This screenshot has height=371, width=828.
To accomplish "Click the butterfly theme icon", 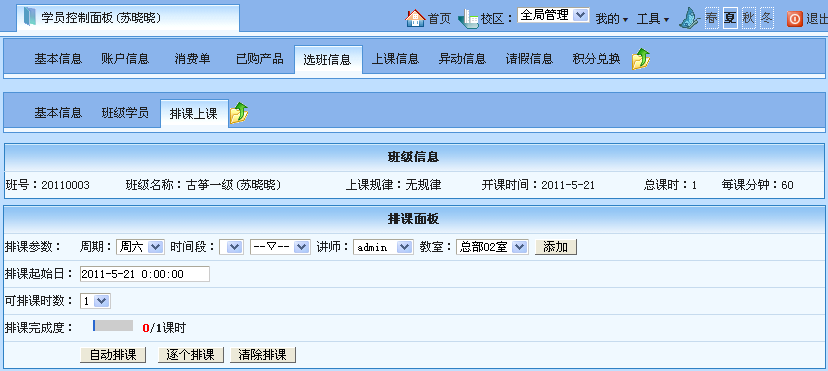I will click(689, 18).
